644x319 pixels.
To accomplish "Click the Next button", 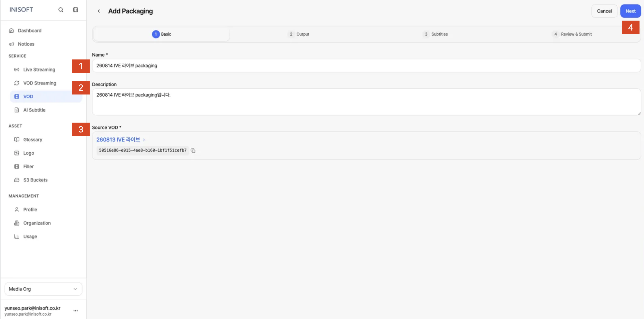I will click(630, 11).
